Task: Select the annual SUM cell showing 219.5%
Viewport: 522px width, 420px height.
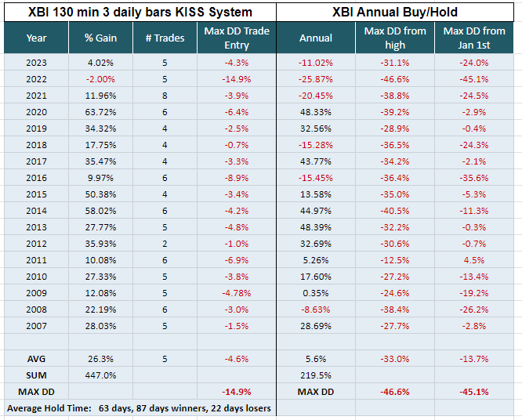Action: [316, 375]
